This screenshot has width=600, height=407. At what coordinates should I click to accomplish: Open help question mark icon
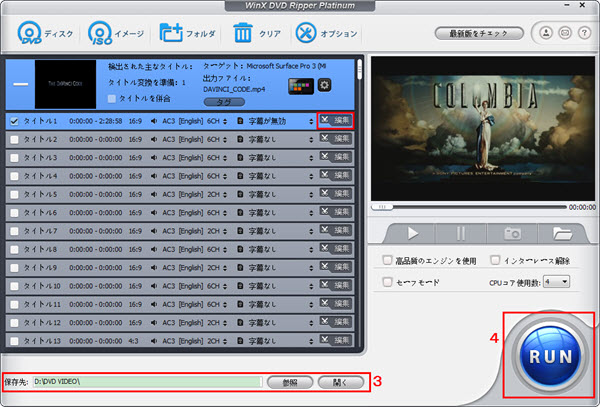(584, 33)
